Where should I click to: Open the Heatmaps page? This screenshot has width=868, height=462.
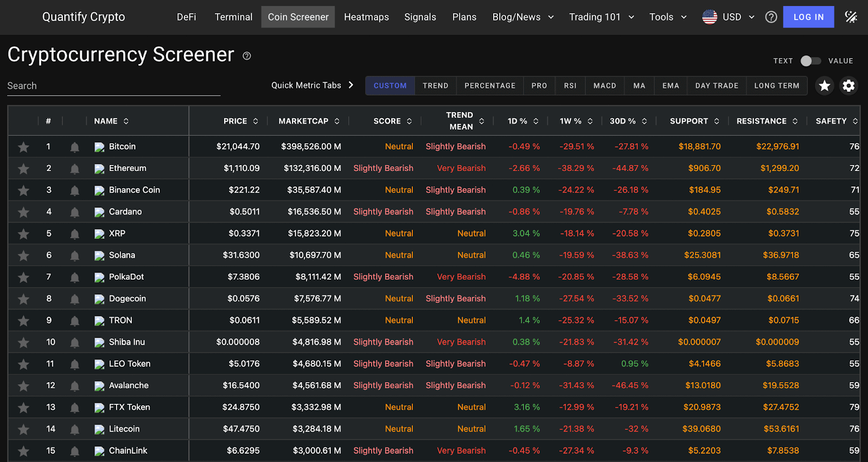point(366,17)
